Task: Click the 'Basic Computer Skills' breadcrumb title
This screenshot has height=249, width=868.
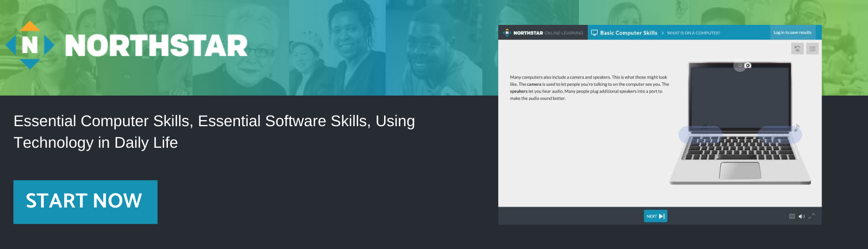Action: pos(629,33)
